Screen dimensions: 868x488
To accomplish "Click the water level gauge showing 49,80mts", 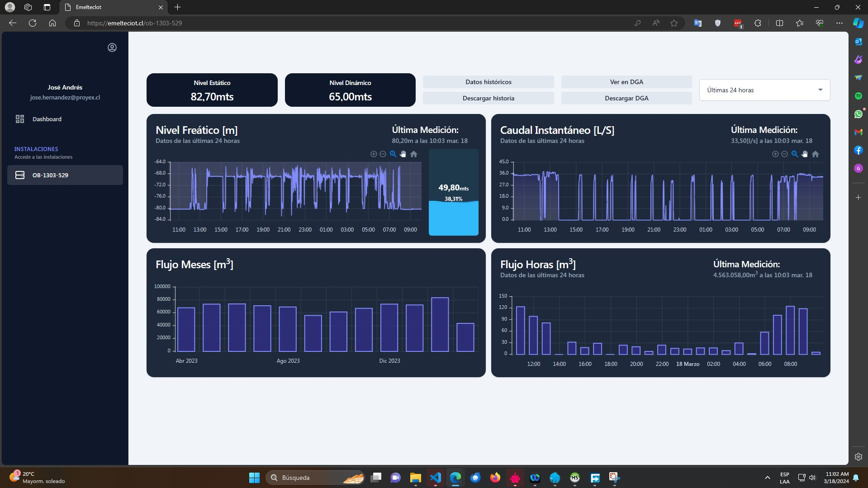I will (454, 192).
